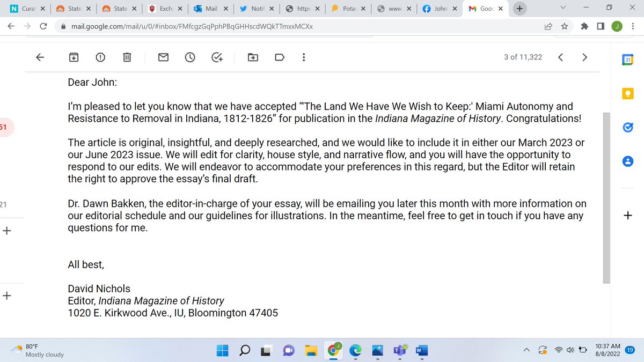Show hidden system tray icons
Viewport: 644px width, 362px height.
point(528,350)
